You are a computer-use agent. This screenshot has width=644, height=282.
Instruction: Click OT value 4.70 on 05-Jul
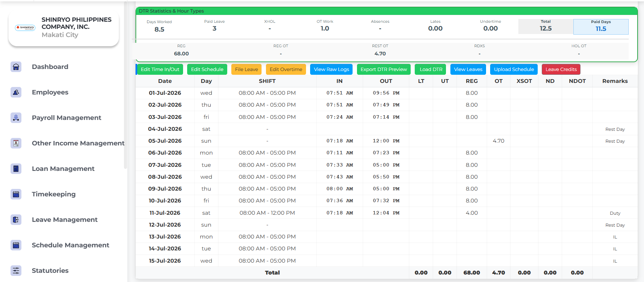click(x=499, y=141)
